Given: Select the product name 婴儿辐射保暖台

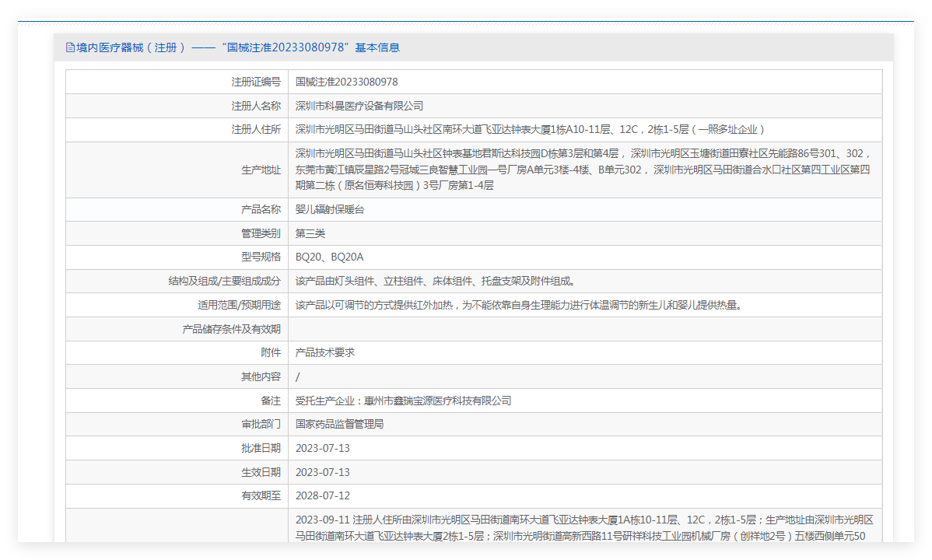Looking at the screenshot, I should point(330,210).
